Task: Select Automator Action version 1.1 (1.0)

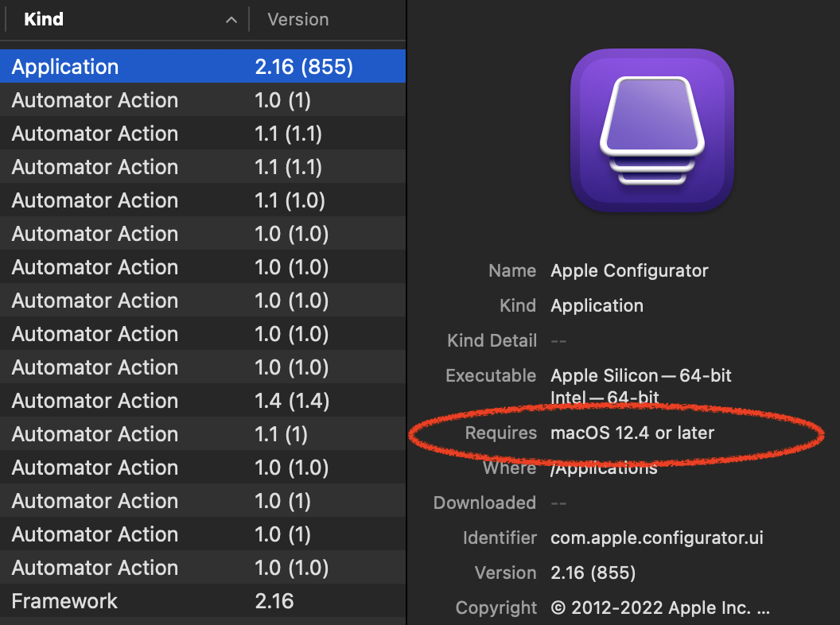Action: (203, 200)
